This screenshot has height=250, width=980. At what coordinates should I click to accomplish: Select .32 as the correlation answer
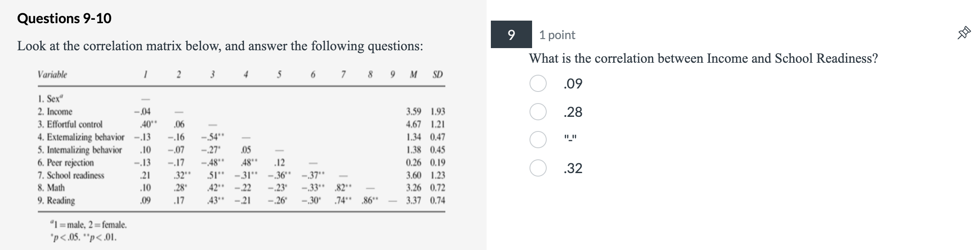(537, 167)
